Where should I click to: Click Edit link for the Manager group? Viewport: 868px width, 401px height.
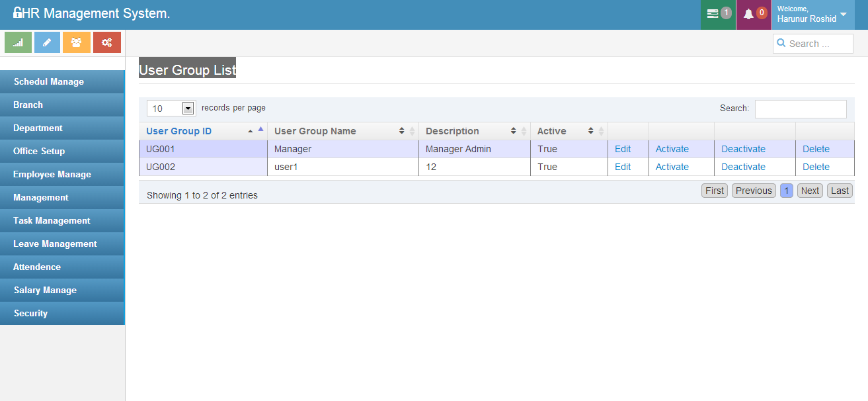[x=623, y=149]
